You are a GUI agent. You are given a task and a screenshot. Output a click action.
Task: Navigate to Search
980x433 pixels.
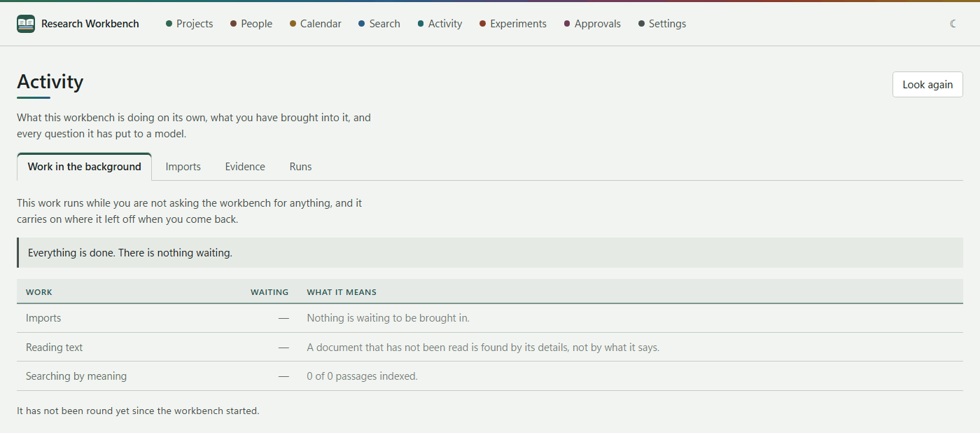pyautogui.click(x=379, y=24)
